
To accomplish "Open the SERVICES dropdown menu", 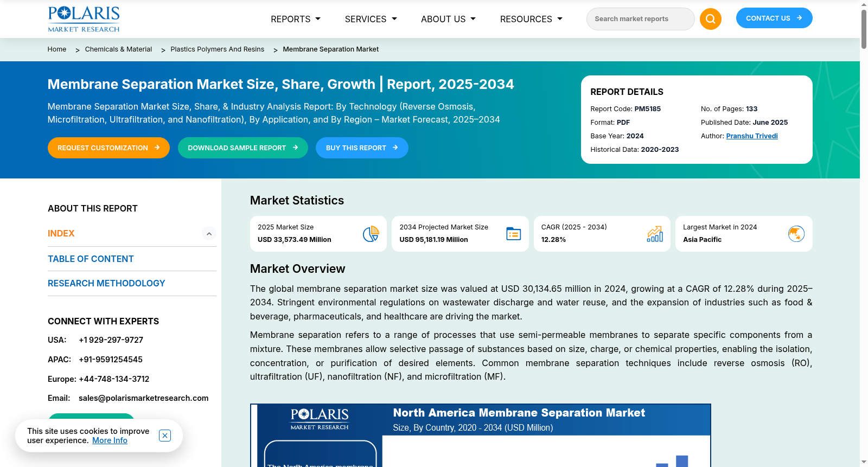I will click(x=371, y=19).
